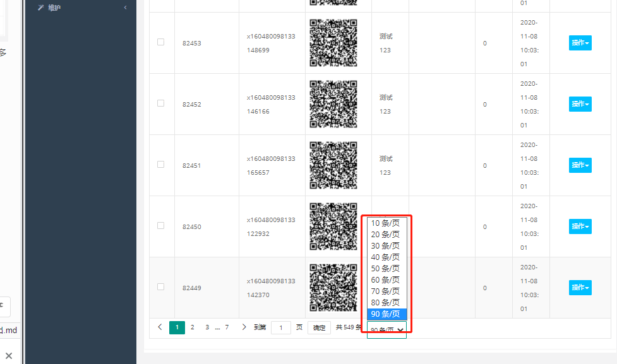Image resolution: width=617 pixels, height=364 pixels.
Task: Click the 0 value in row 82452
Action: 485,105
